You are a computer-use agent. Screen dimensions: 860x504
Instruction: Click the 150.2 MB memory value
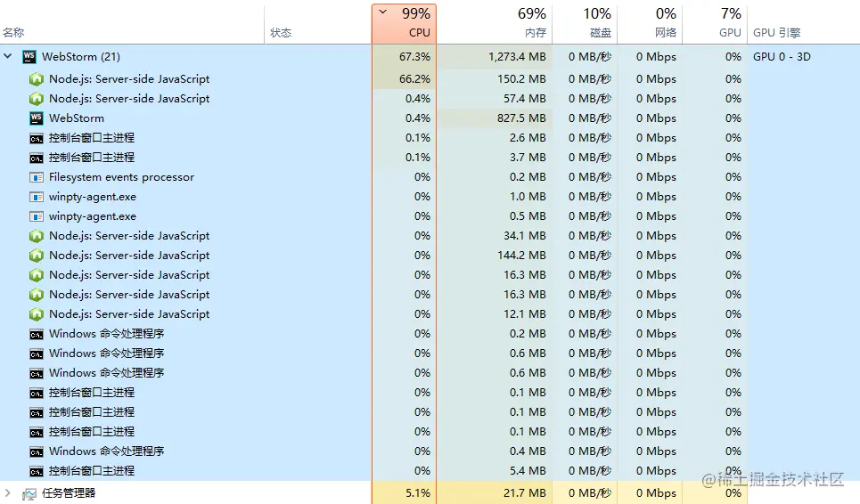pyautogui.click(x=521, y=79)
